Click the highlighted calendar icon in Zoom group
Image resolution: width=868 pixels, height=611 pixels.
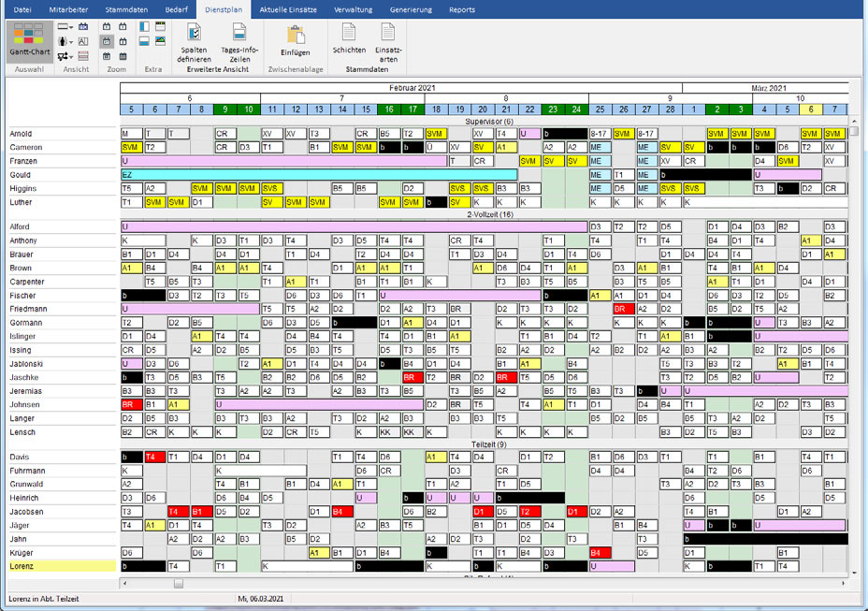(x=107, y=41)
